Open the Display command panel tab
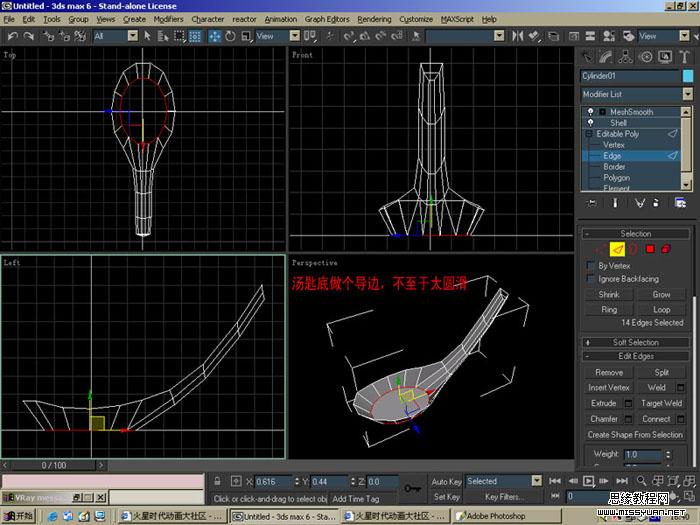The width and height of the screenshot is (700, 525). tap(665, 57)
